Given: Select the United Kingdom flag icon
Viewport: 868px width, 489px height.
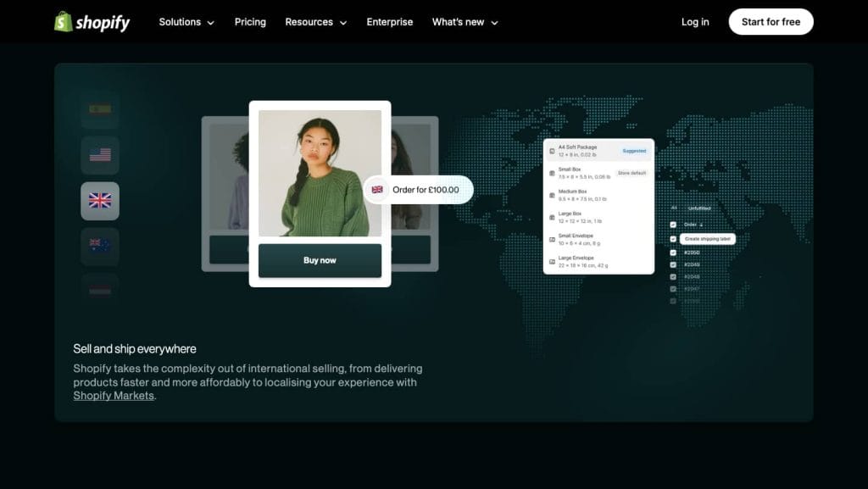Looking at the screenshot, I should pos(99,201).
